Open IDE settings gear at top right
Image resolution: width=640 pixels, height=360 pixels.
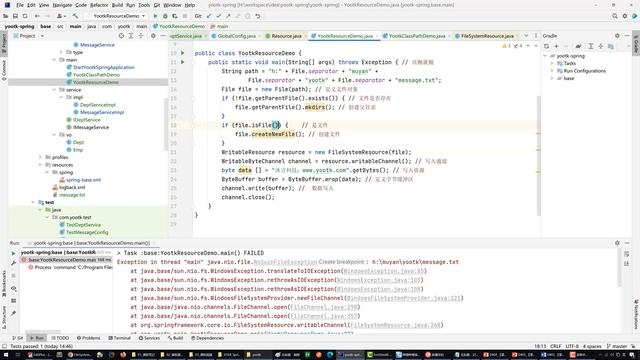tap(624, 16)
